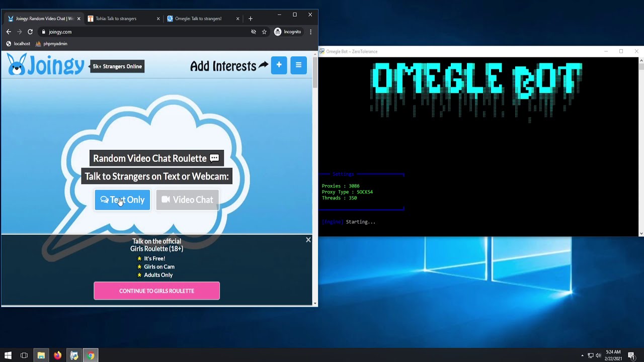The image size is (644, 362).
Task: Open the Chrome three-dot menu
Action: click(310, 32)
